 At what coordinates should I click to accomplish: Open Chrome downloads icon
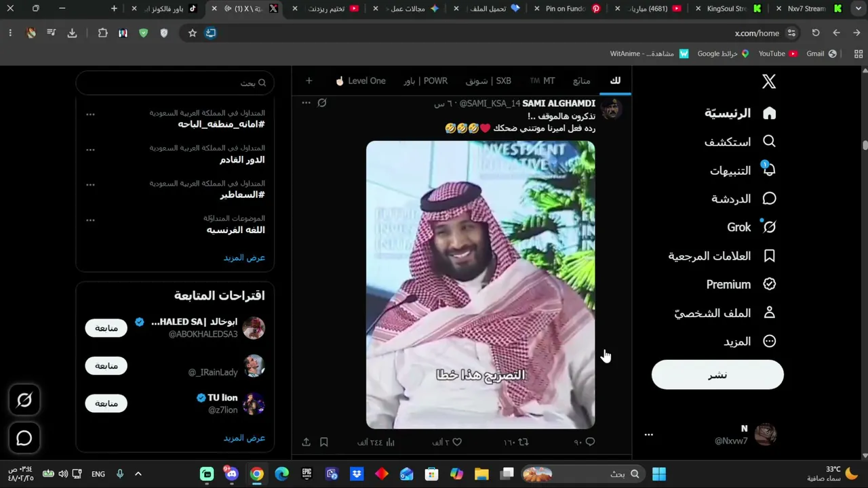(x=72, y=33)
